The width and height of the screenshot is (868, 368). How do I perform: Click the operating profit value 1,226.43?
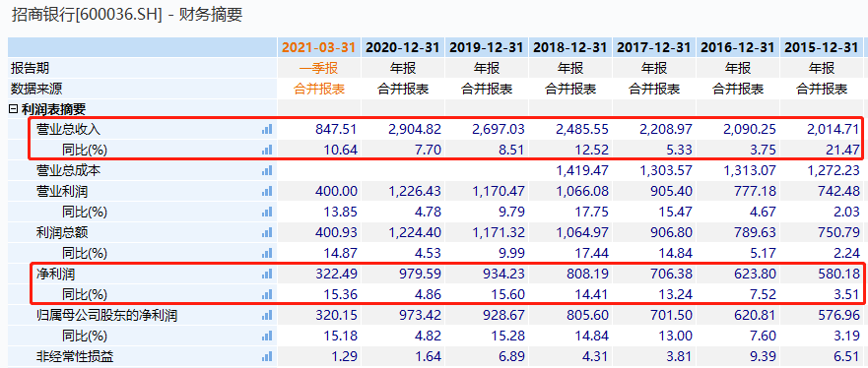(x=415, y=191)
